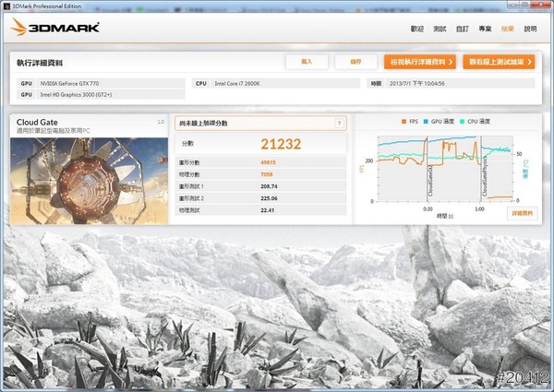Go to the 結果 (Results) tab
Image resolution: width=554 pixels, height=392 pixels.
coord(507,29)
